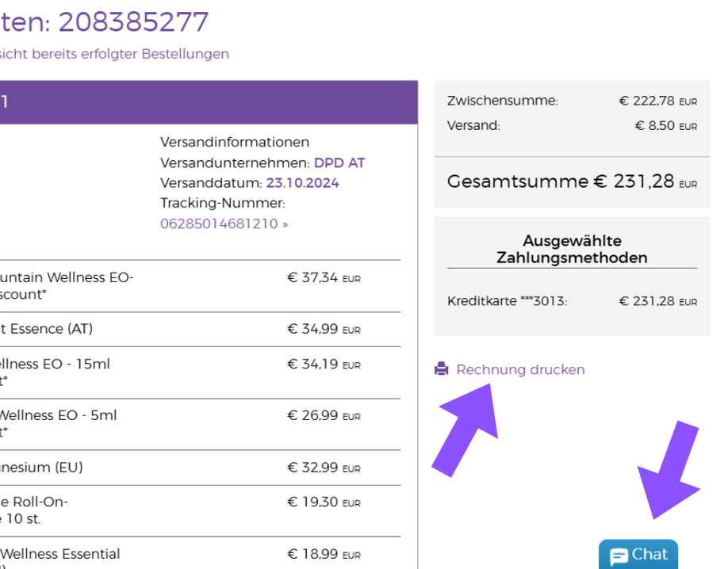Click the Chat speech bubble icon
This screenshot has height=569, width=728.
(619, 556)
